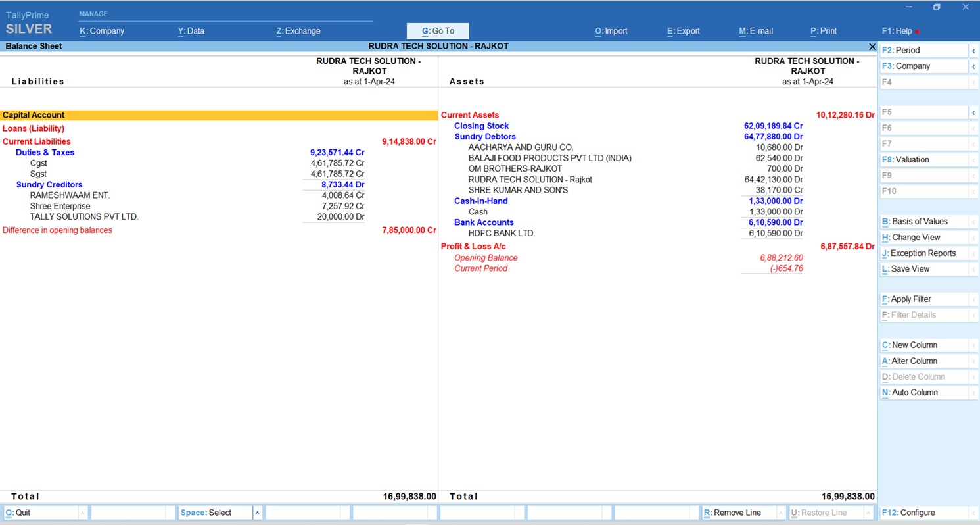Expand the up-caret beside Space Select
This screenshot has height=525, width=980.
coord(257,513)
